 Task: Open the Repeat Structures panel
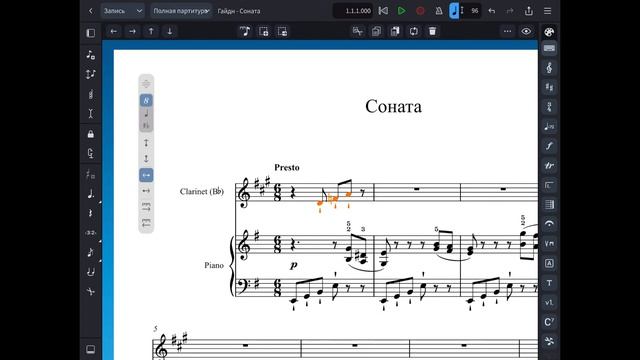pyautogui.click(x=549, y=185)
